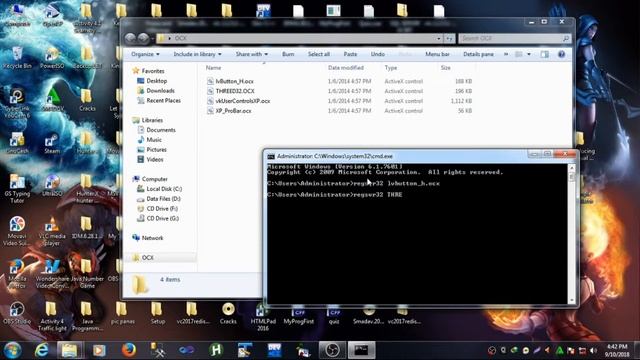
Task: Sort files by Type column
Action: point(391,68)
